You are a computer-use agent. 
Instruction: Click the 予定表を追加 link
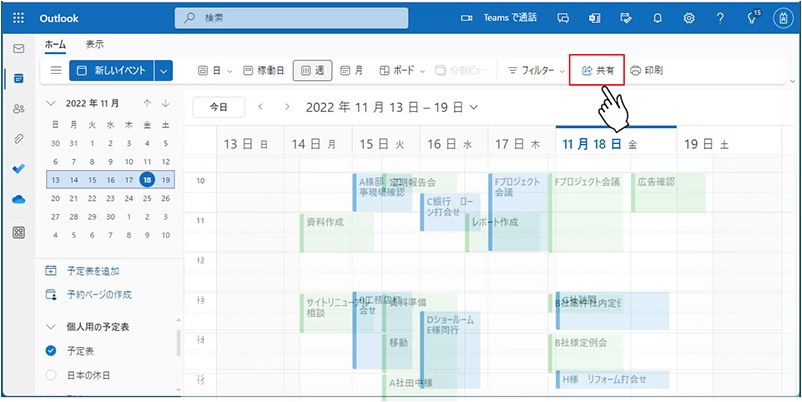tap(91, 270)
